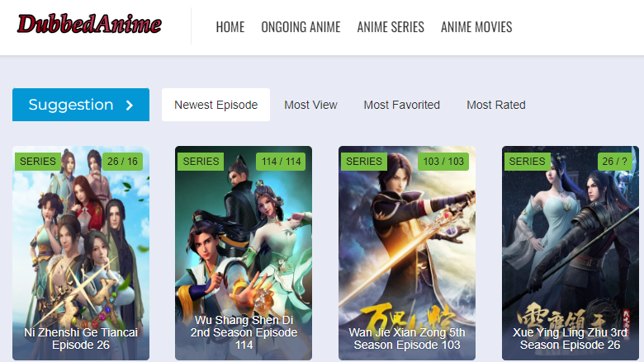Click SERIES badge on Xue Ying Ling Zhu card

click(527, 162)
